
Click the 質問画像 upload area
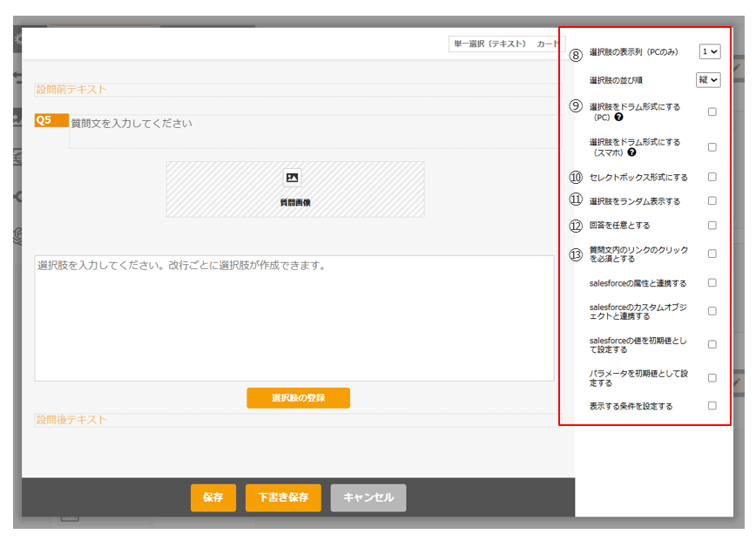295,189
